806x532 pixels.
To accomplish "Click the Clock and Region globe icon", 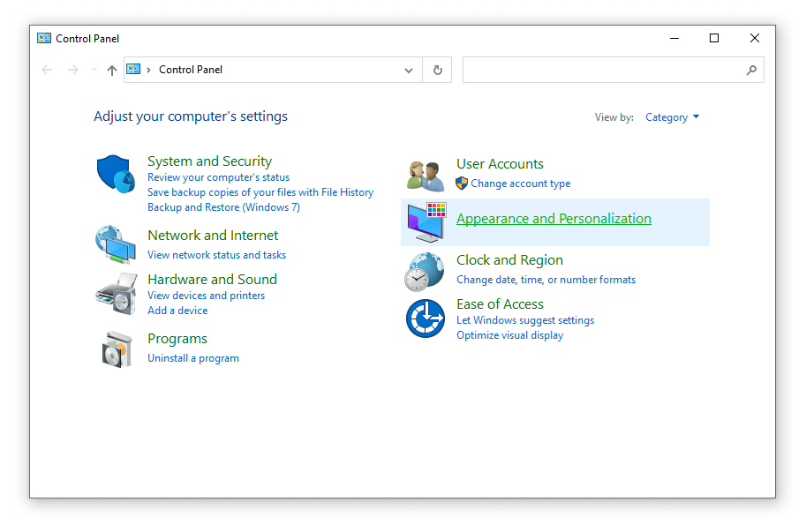I will point(425,272).
